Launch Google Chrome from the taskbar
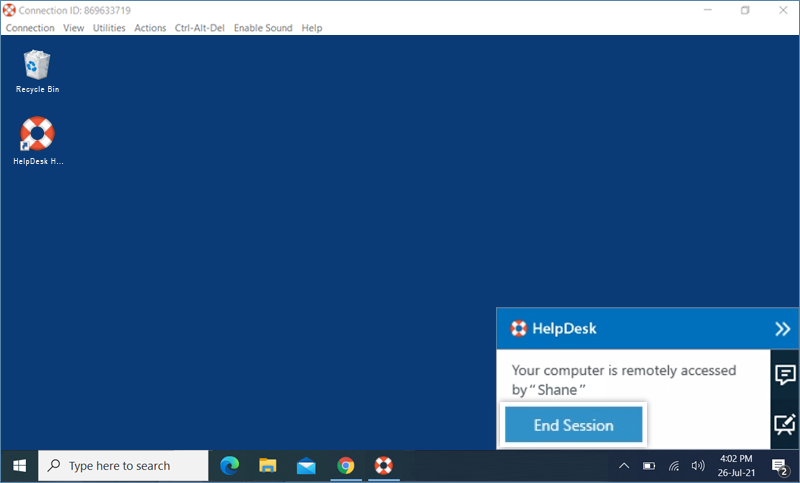 (x=345, y=466)
